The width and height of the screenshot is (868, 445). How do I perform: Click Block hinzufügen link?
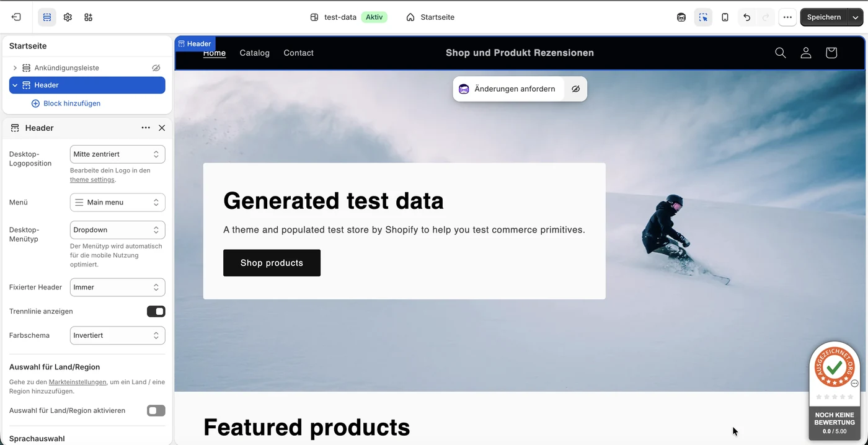click(72, 104)
